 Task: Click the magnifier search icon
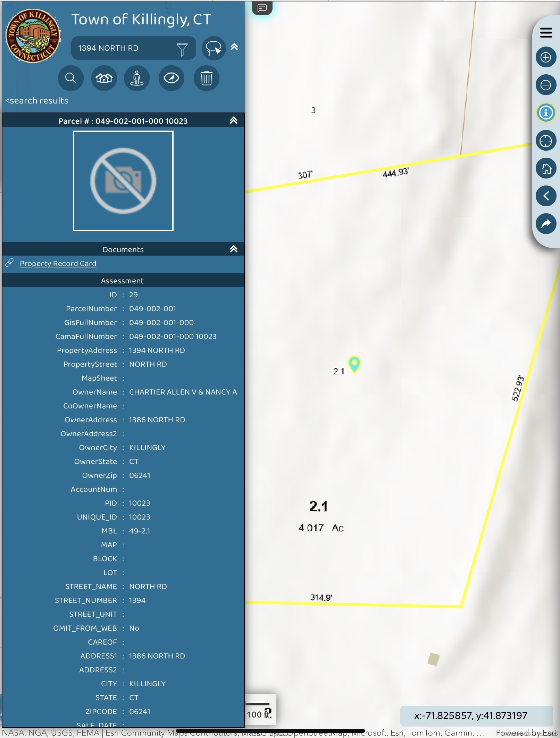tap(70, 78)
